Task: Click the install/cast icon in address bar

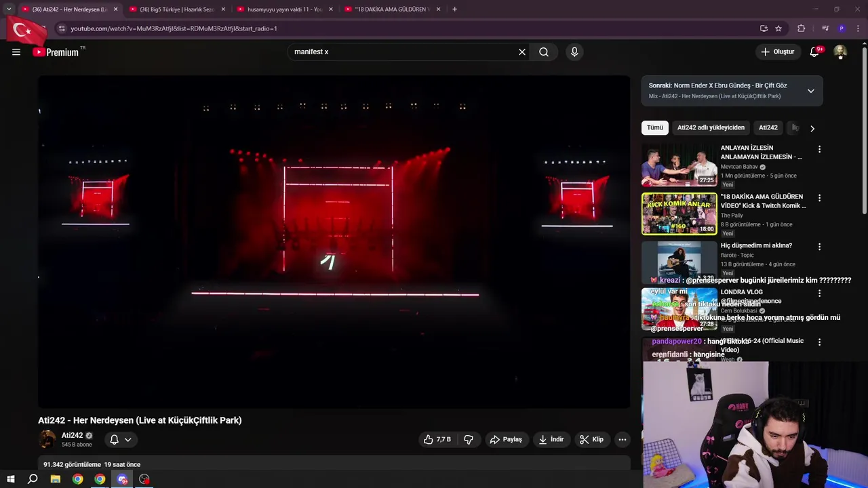Action: click(764, 28)
